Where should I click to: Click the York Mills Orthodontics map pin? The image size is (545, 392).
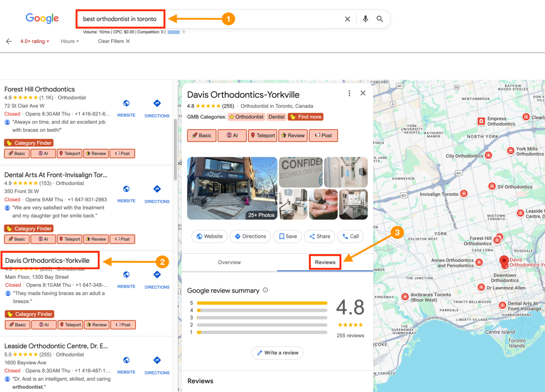click(x=510, y=151)
